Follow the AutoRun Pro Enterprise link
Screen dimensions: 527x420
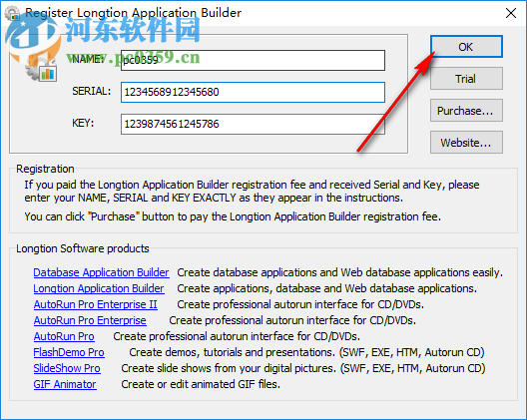tap(90, 320)
